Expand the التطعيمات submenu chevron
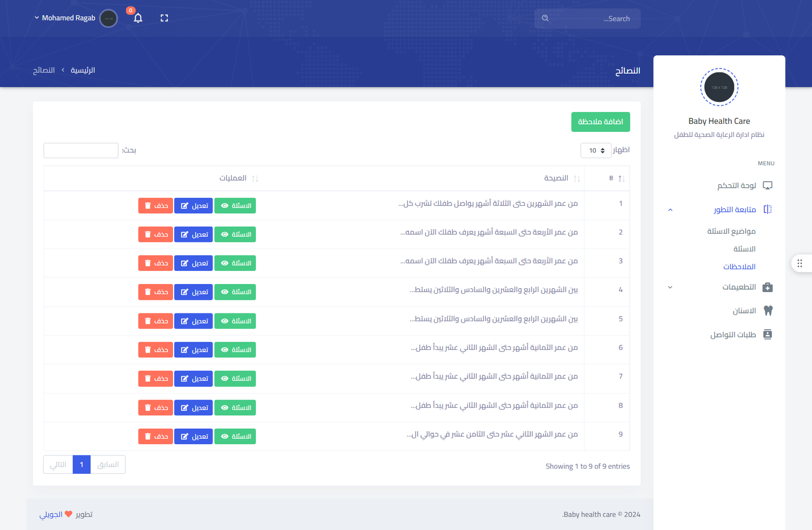The image size is (812, 530). pyautogui.click(x=670, y=287)
